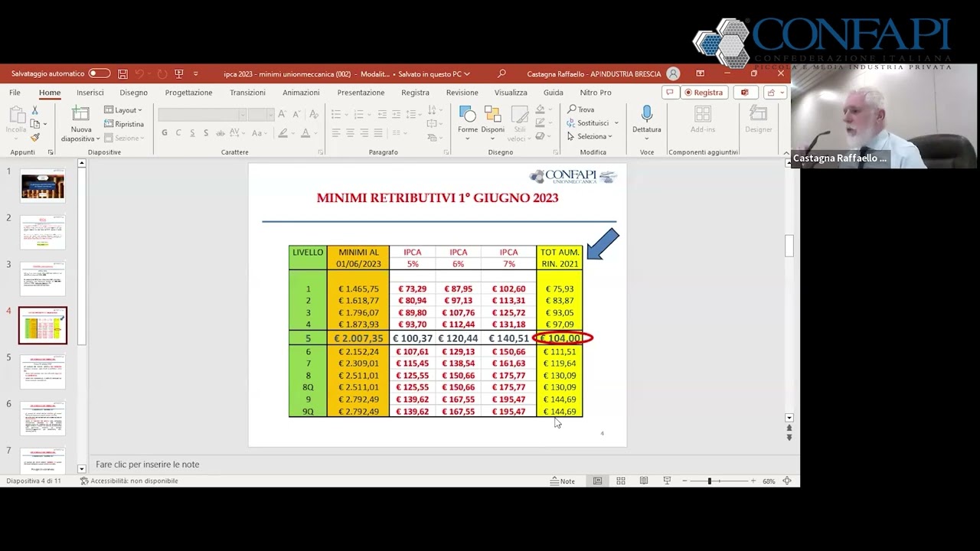The height and width of the screenshot is (551, 980).
Task: Click the Teams present icon
Action: 744,93
